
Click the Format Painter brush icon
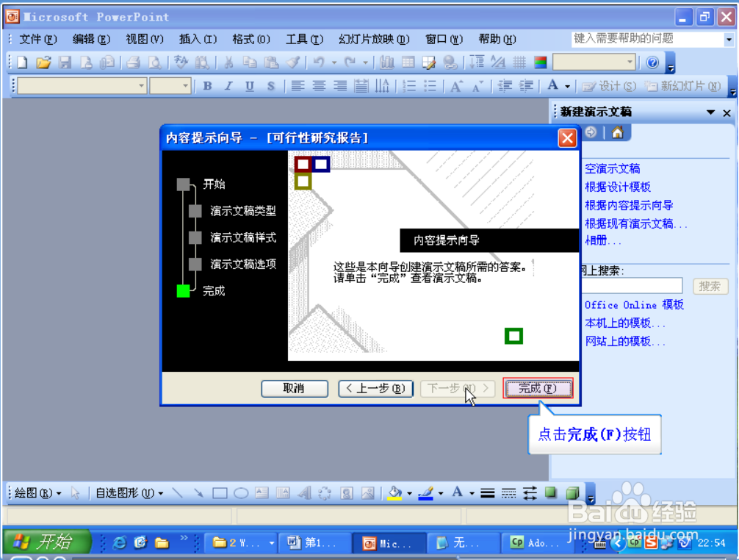[292, 62]
